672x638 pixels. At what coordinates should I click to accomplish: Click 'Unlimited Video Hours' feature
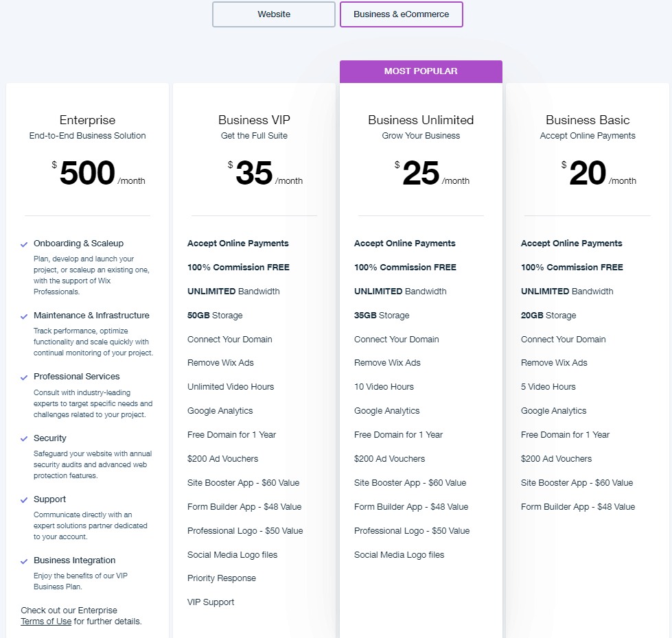[231, 387]
